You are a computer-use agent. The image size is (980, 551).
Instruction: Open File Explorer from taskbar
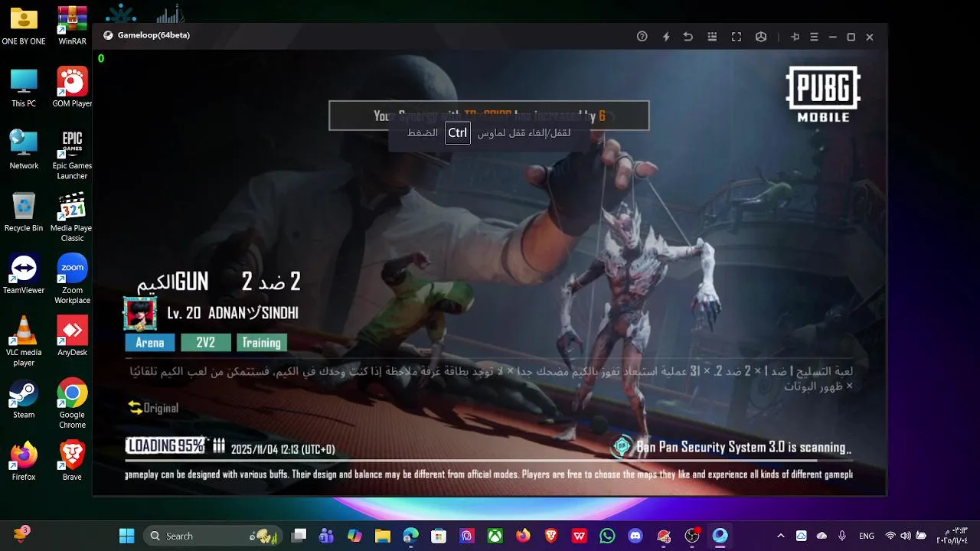382,536
